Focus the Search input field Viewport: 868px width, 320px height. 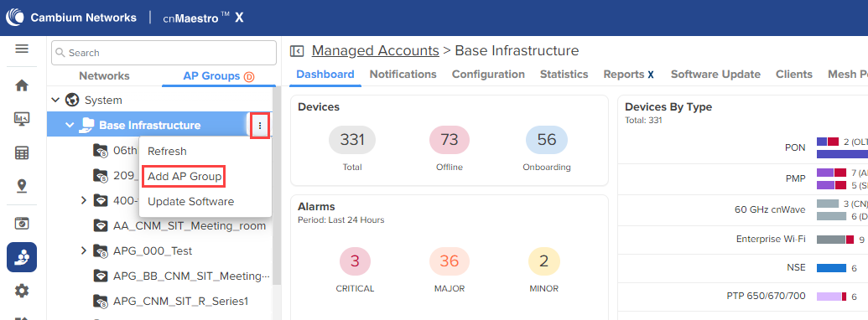pyautogui.click(x=164, y=53)
